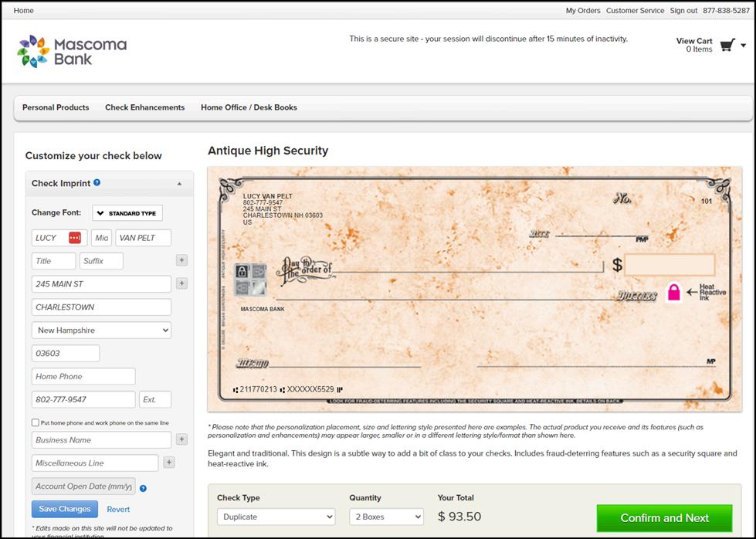The width and height of the screenshot is (756, 539).
Task: Open Check Enhancements menu
Action: pyautogui.click(x=144, y=107)
